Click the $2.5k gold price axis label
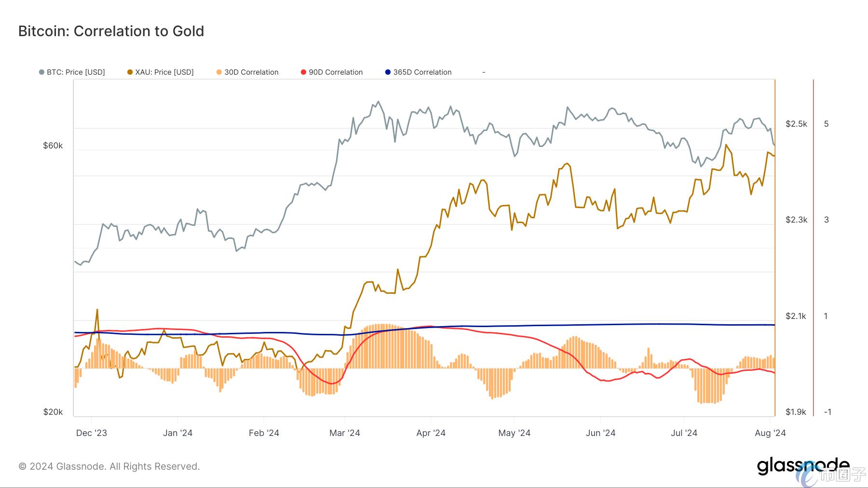 (796, 124)
